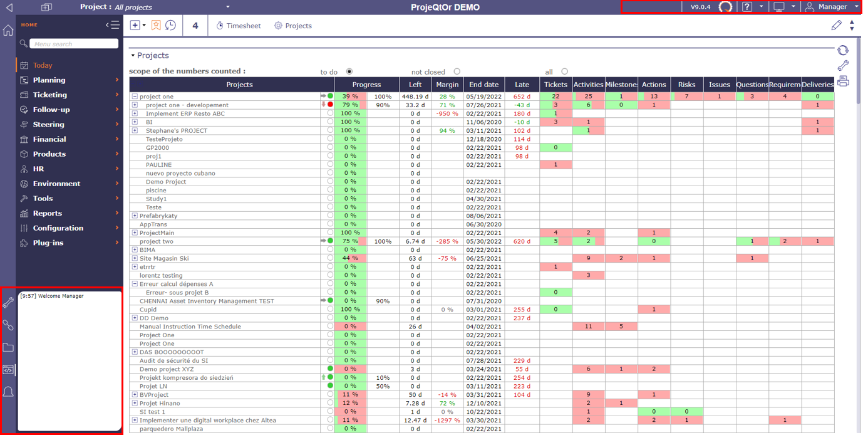This screenshot has width=868, height=440.
Task: Open the Project selector dropdown arrow
Action: click(227, 7)
